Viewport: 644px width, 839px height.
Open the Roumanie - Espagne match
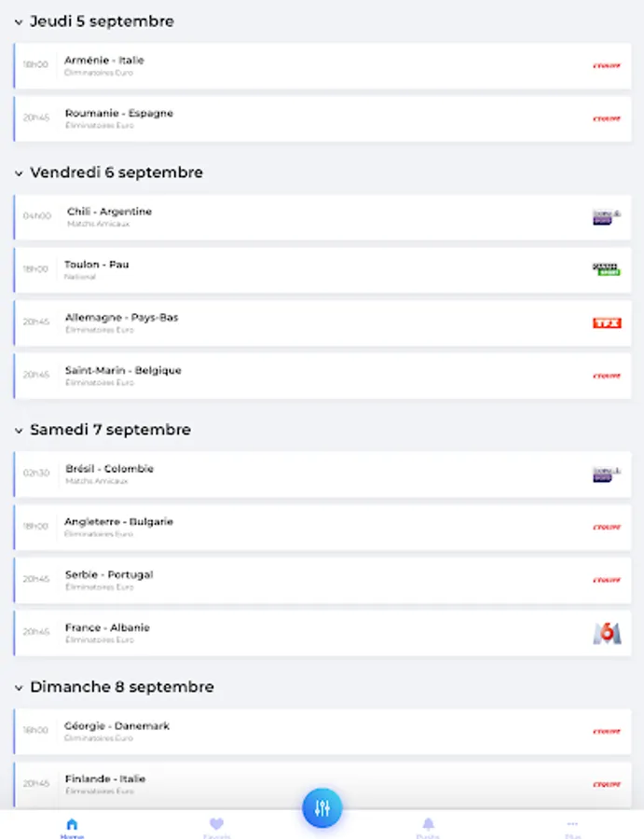(322, 118)
